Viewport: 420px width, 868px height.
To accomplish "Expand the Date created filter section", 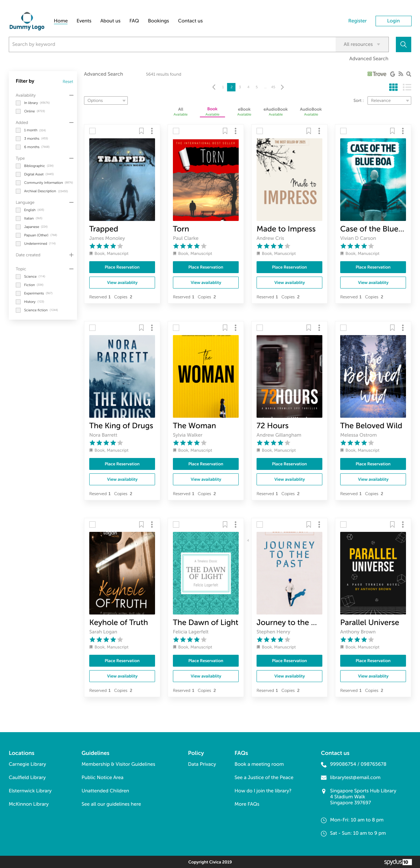I will tap(71, 255).
